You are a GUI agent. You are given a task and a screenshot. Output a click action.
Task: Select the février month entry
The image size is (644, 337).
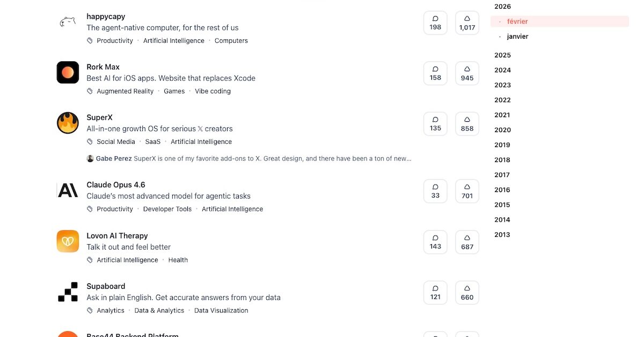[x=517, y=21]
